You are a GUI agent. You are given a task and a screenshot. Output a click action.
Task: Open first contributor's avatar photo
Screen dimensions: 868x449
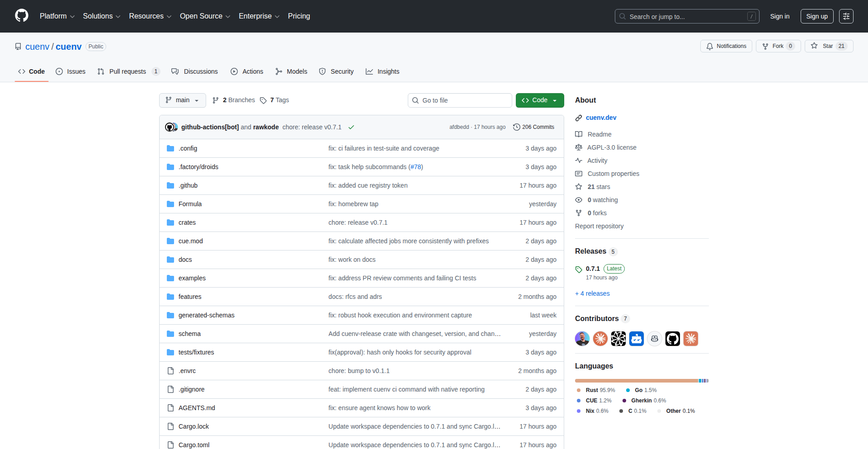[x=582, y=339]
